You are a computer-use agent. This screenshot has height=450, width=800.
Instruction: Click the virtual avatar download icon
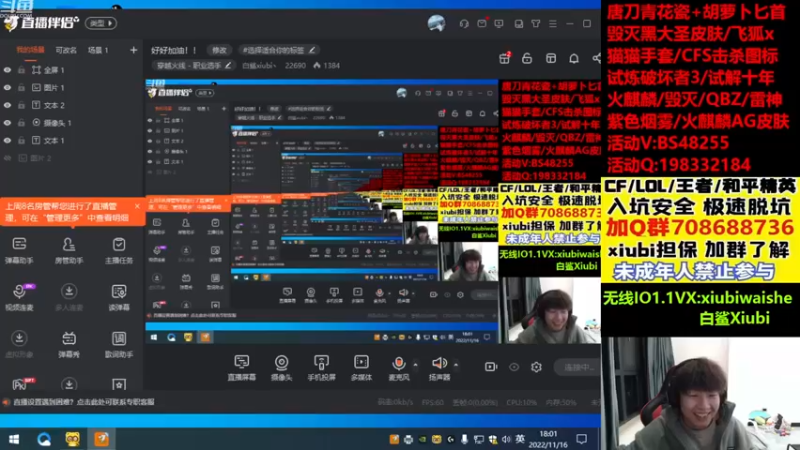(19, 339)
